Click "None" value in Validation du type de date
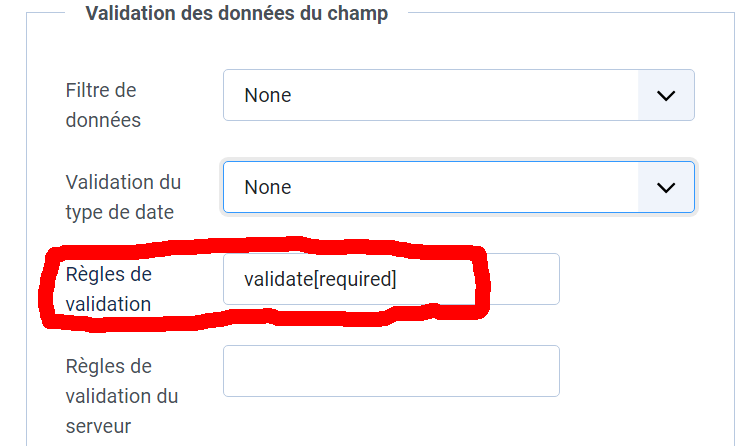 tap(268, 188)
